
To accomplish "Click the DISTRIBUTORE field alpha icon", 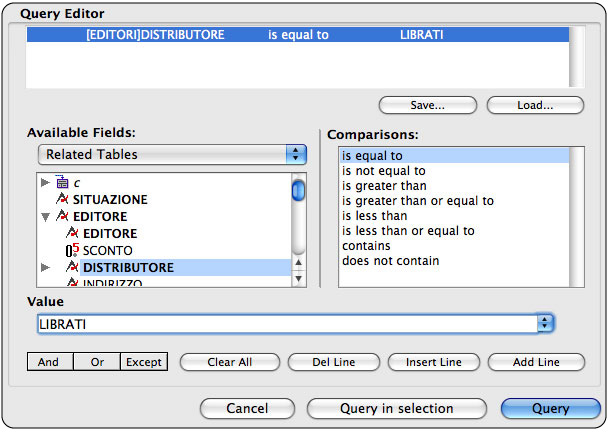I will pos(72,267).
